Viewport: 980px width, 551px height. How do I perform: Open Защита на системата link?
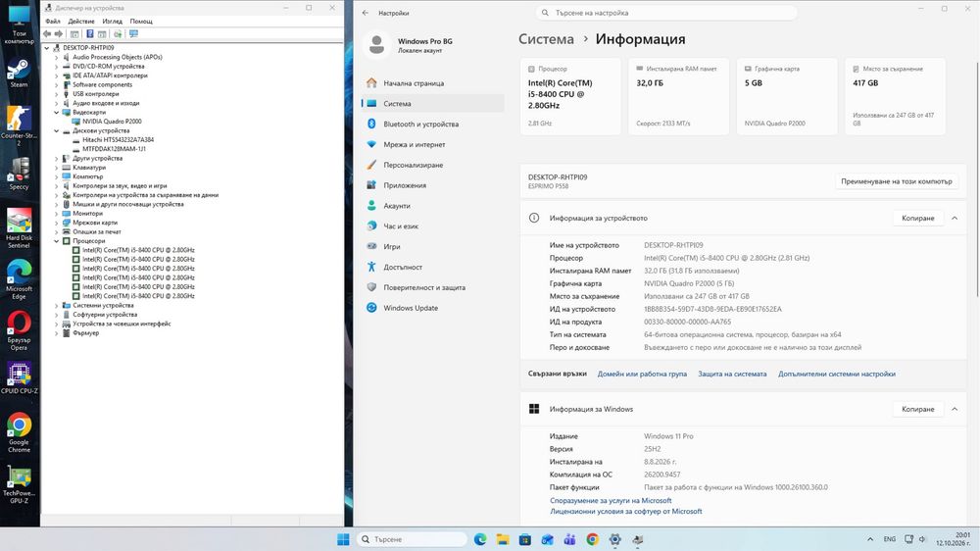pos(732,374)
